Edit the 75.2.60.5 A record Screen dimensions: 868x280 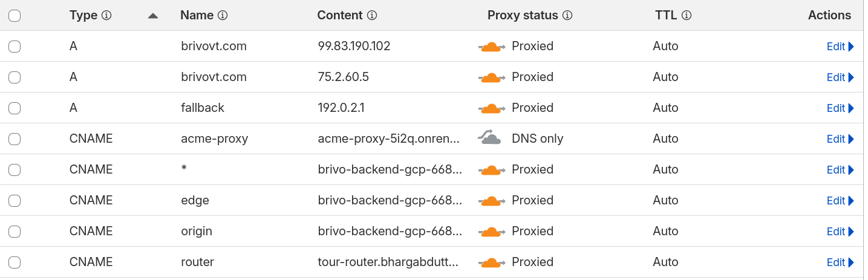coord(836,77)
